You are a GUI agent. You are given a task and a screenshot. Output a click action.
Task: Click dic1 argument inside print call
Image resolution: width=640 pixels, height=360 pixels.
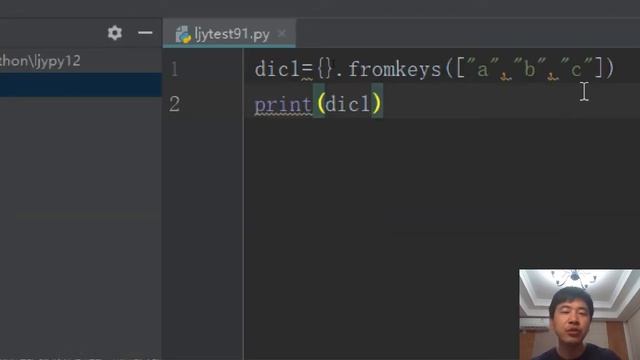coord(348,104)
